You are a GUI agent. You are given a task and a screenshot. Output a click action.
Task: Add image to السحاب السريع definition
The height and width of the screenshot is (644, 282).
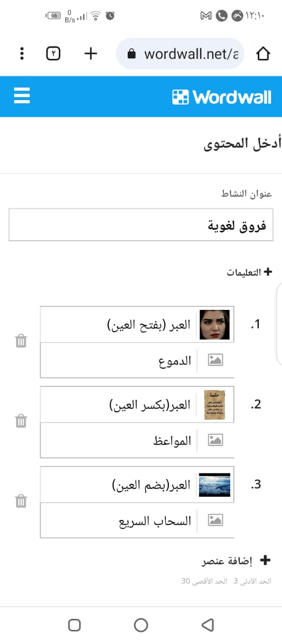(216, 520)
